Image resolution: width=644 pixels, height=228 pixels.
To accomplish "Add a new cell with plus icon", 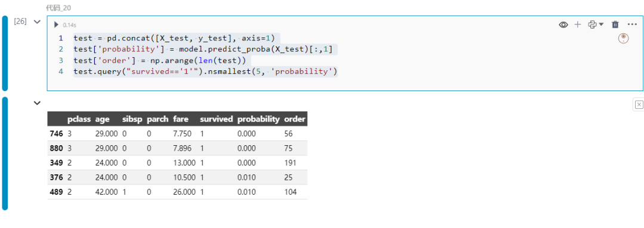I will (577, 24).
